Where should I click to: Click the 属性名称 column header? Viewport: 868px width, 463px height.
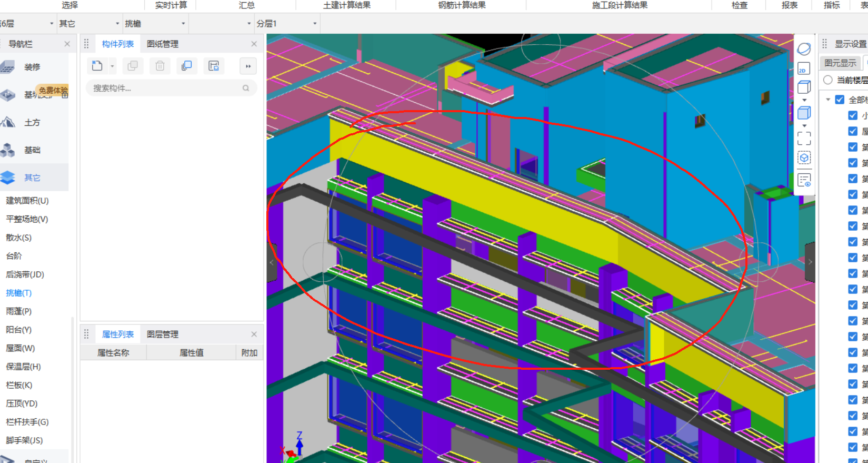click(x=113, y=352)
